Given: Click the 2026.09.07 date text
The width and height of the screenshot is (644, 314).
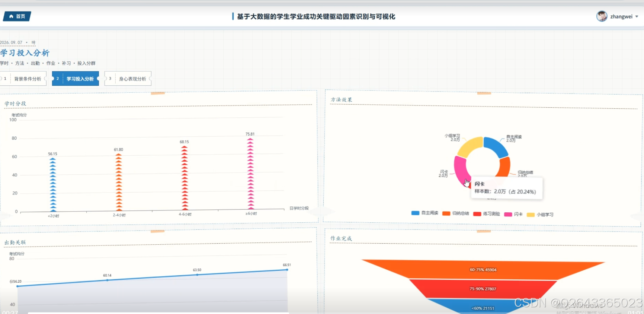Looking at the screenshot, I should 11,42.
